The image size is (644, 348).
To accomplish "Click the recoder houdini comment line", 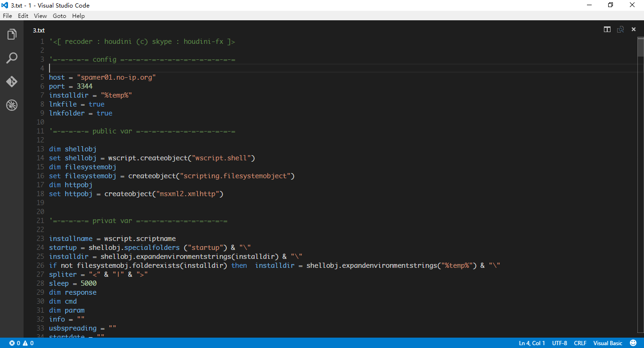I will coord(142,41).
